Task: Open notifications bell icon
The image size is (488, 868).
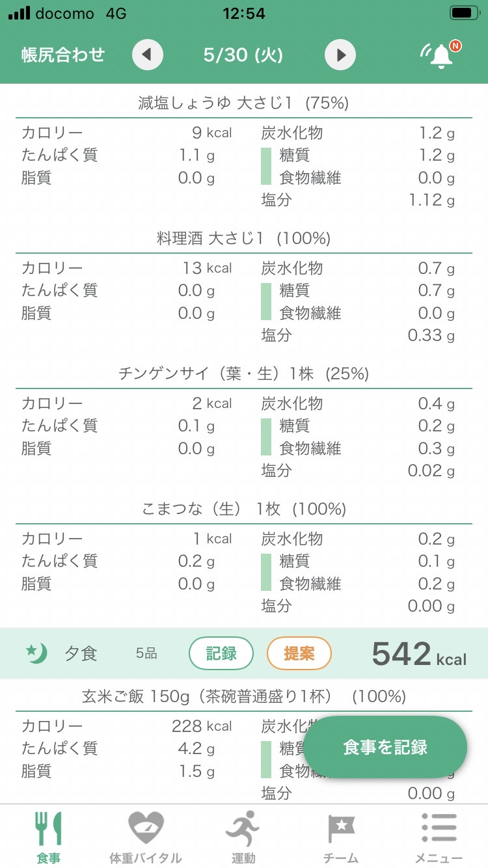Action: coord(441,55)
